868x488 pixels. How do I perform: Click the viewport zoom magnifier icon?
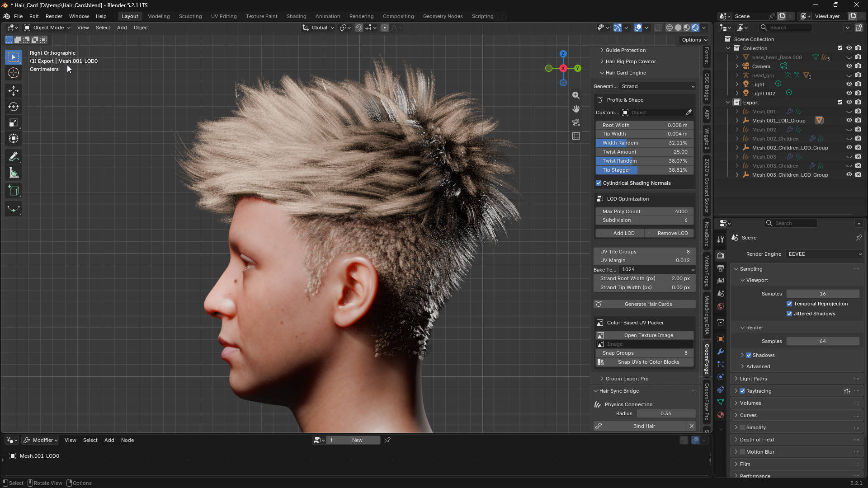point(576,95)
